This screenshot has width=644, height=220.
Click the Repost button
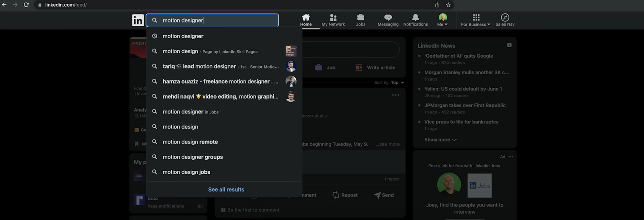click(x=345, y=195)
